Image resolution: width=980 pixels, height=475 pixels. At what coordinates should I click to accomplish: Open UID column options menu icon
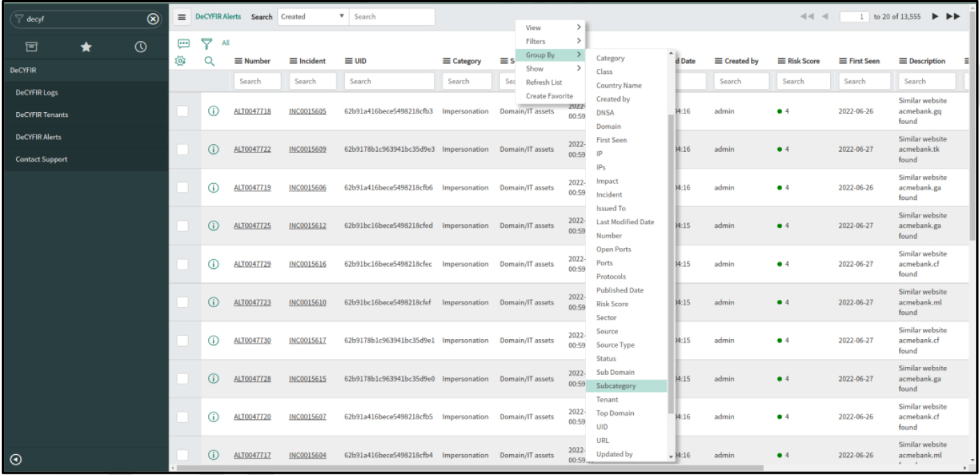pos(348,61)
